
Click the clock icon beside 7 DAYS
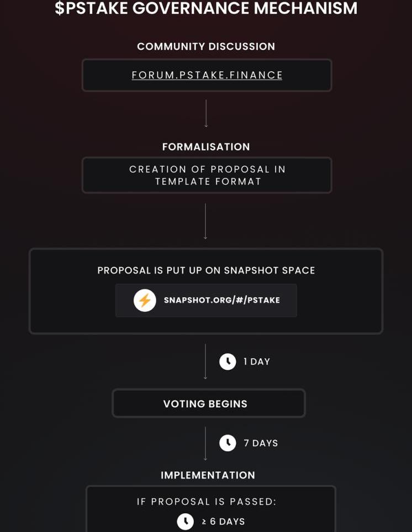tap(228, 443)
